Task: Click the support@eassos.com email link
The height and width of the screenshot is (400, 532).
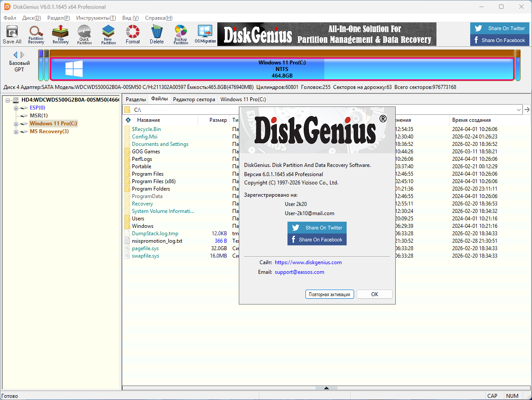Action: 299,272
